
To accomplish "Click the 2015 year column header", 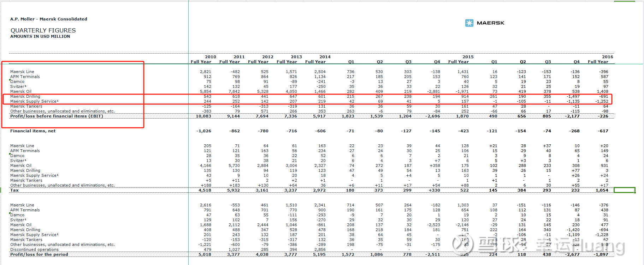I will click(x=468, y=57).
